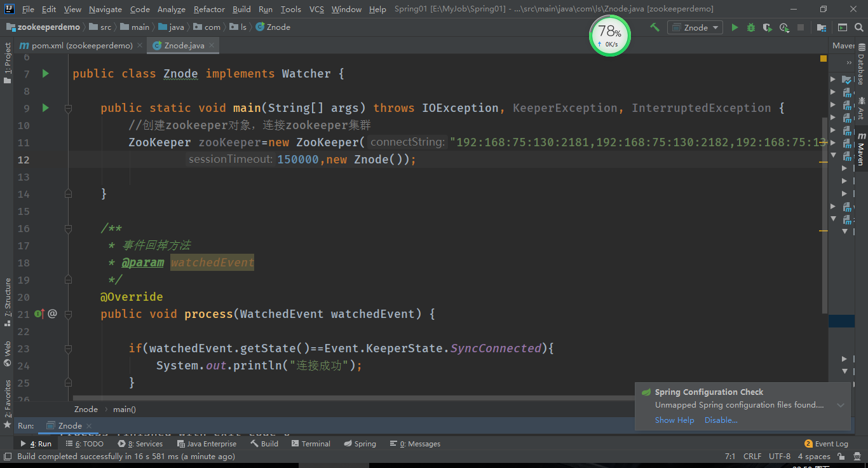Click the CRLF line separator indicator
The width and height of the screenshot is (868, 468).
coord(752,457)
